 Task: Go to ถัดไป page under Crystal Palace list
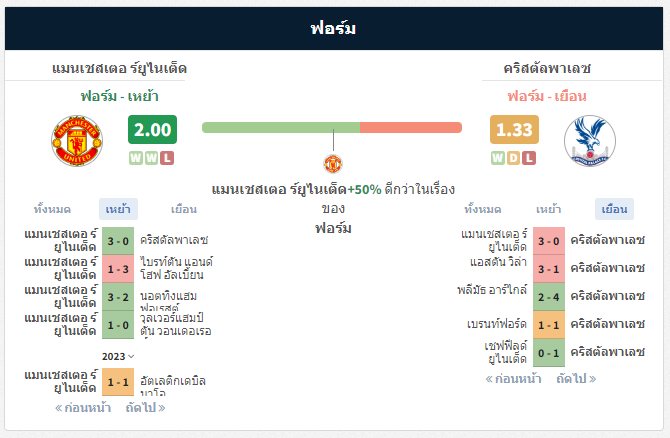click(x=576, y=379)
